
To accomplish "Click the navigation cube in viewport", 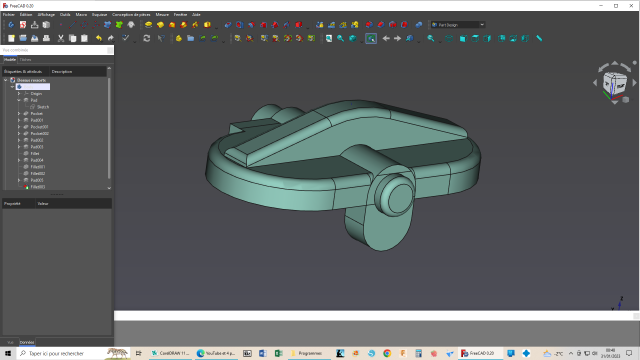I will tap(615, 83).
